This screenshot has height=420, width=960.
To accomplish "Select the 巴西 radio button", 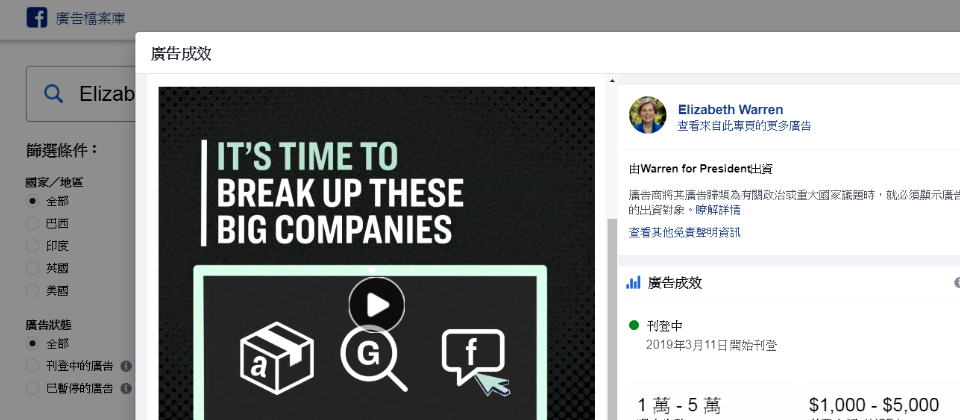I will coord(32,223).
